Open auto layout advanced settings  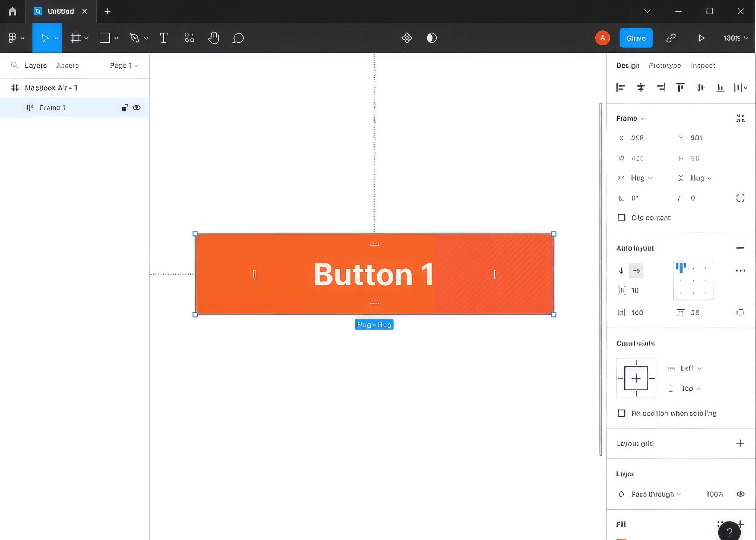click(x=740, y=271)
